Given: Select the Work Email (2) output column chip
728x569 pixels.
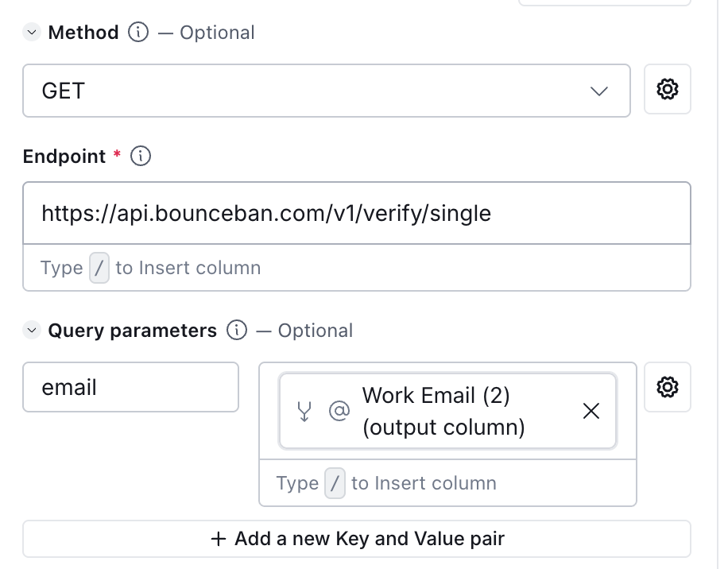Looking at the screenshot, I should [443, 412].
